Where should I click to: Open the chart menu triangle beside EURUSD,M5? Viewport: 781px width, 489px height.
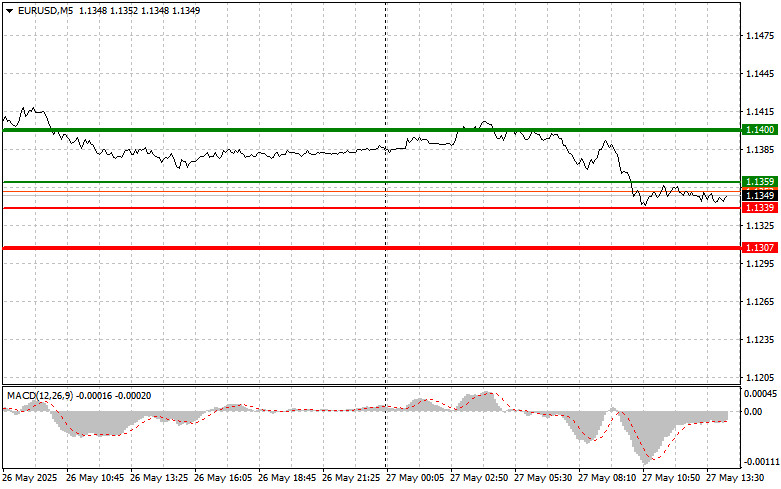[x=9, y=11]
